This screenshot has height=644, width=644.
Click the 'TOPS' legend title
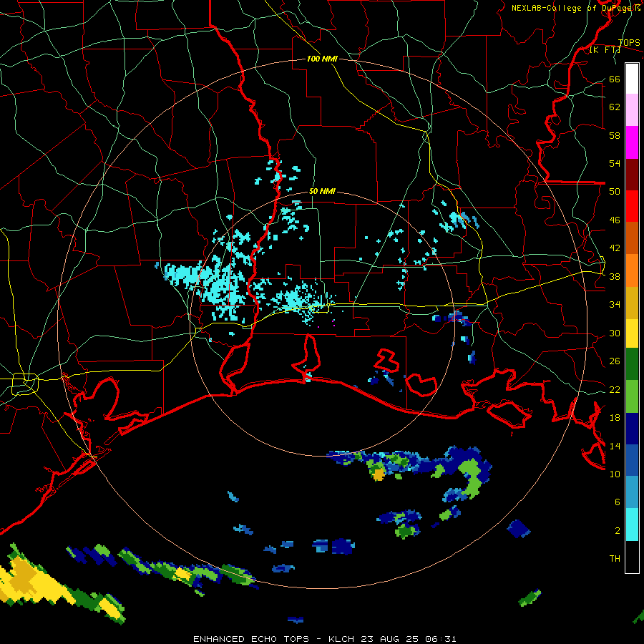click(x=629, y=42)
